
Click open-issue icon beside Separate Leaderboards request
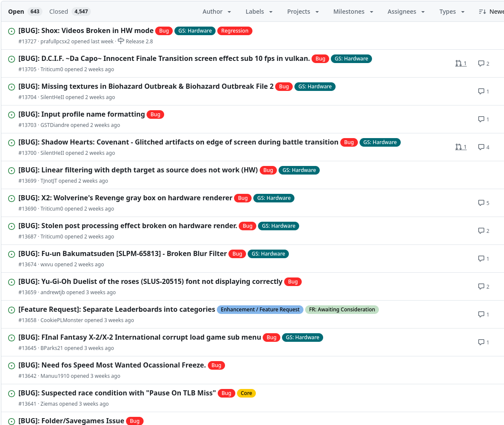click(x=12, y=310)
